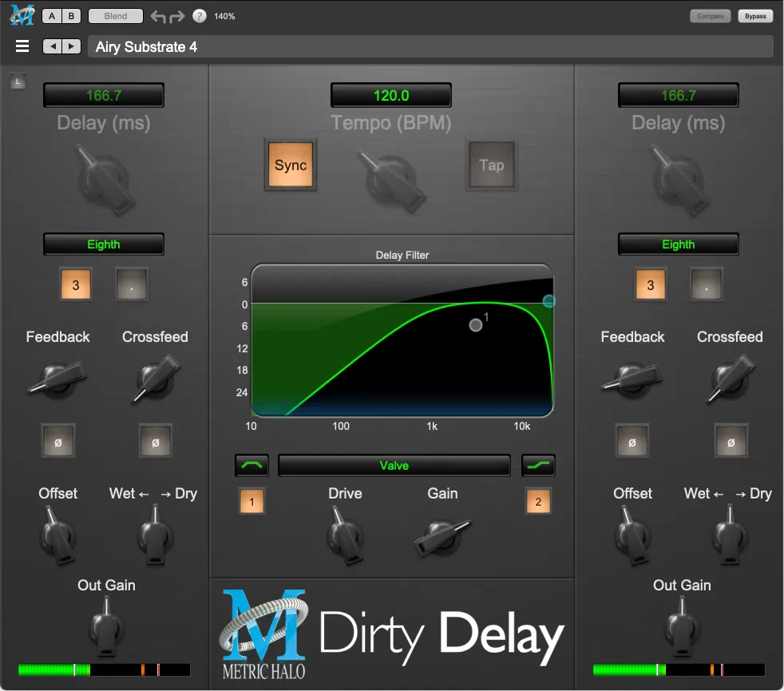The width and height of the screenshot is (784, 691).
Task: Click the undo arrow icon
Action: point(158,17)
